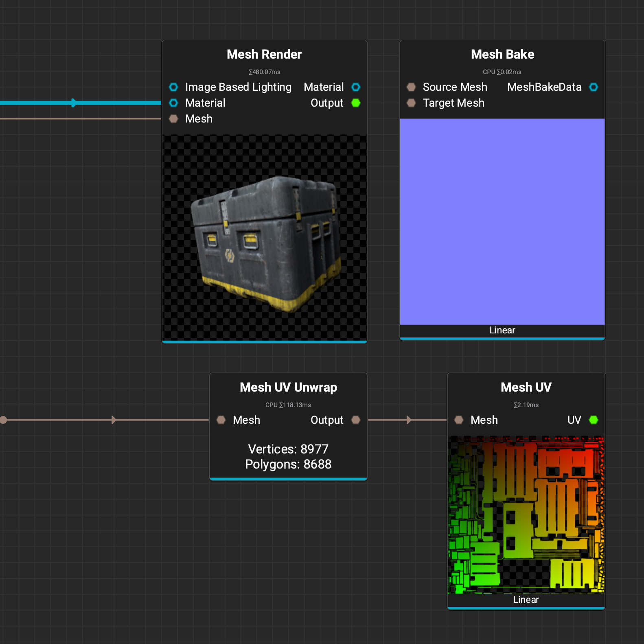
Task: Click Mesh input port on Mesh UV node
Action: (459, 420)
